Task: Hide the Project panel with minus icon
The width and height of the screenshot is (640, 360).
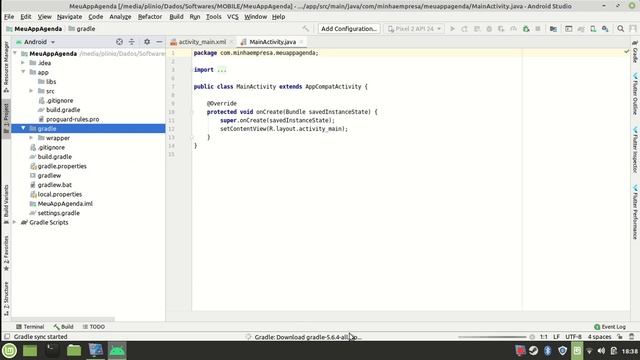Action: click(159, 42)
